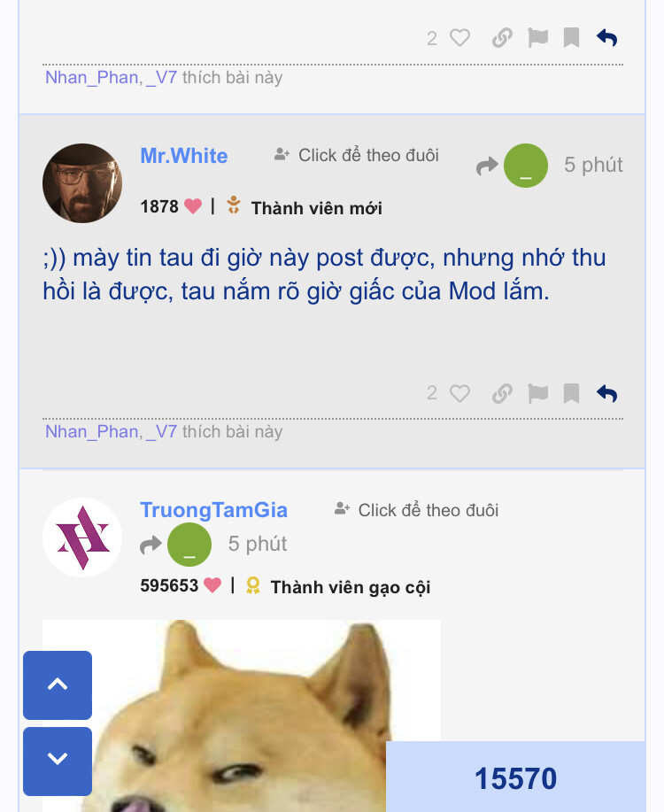Open TruongTamGia's profile link
The image size is (664, 812).
(213, 510)
